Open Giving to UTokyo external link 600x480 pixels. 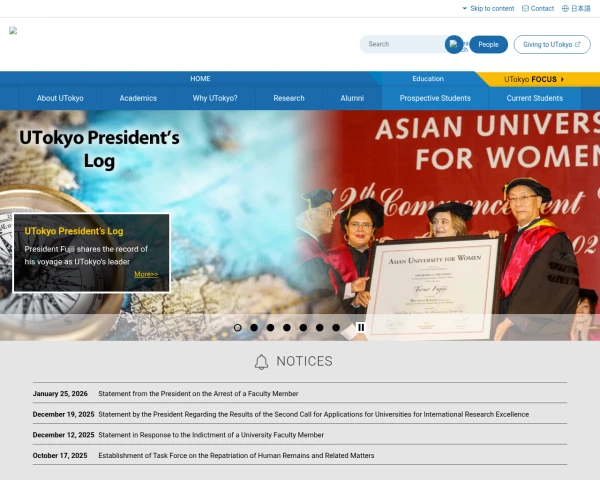552,44
